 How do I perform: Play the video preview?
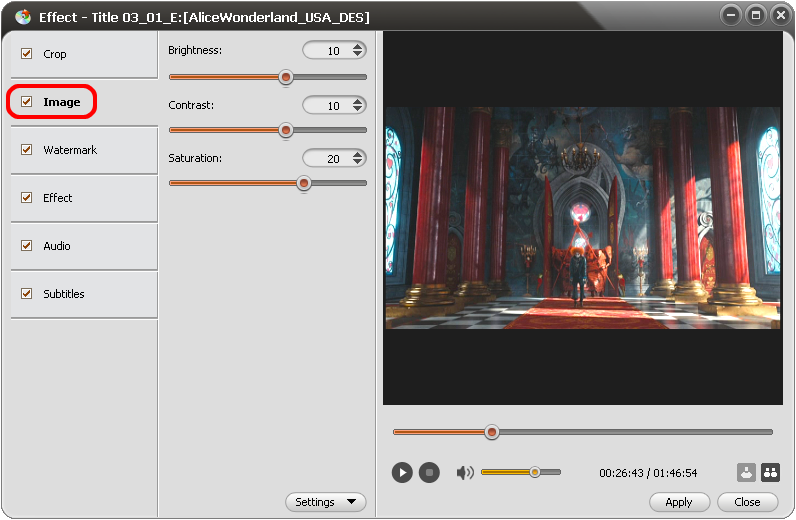coord(402,473)
